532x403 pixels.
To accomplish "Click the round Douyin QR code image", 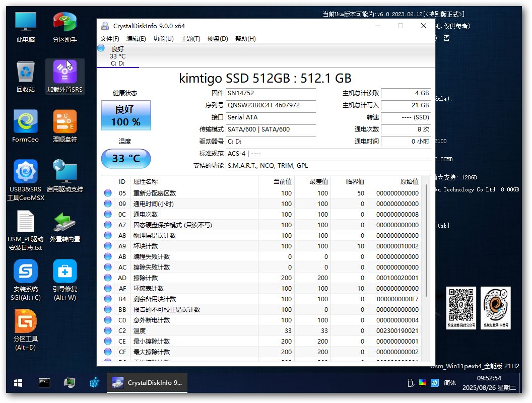I will click(x=496, y=308).
